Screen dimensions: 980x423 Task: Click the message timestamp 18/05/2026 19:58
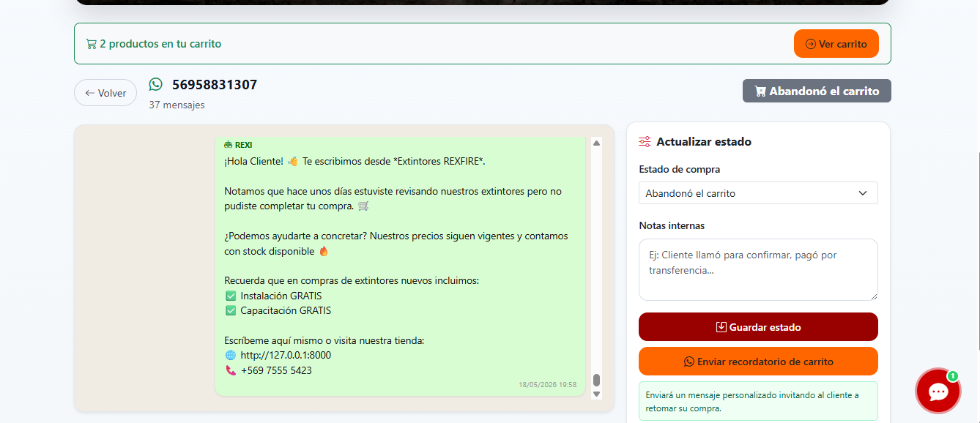coord(547,384)
